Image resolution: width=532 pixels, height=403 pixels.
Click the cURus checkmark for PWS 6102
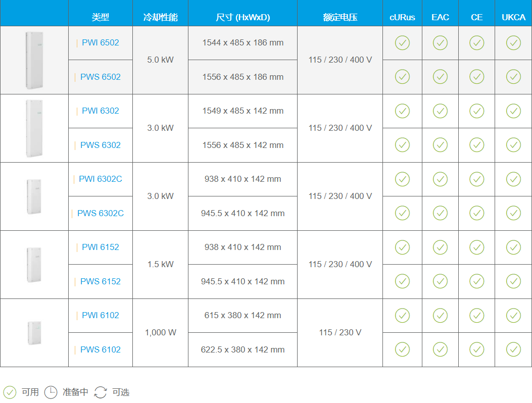402,349
